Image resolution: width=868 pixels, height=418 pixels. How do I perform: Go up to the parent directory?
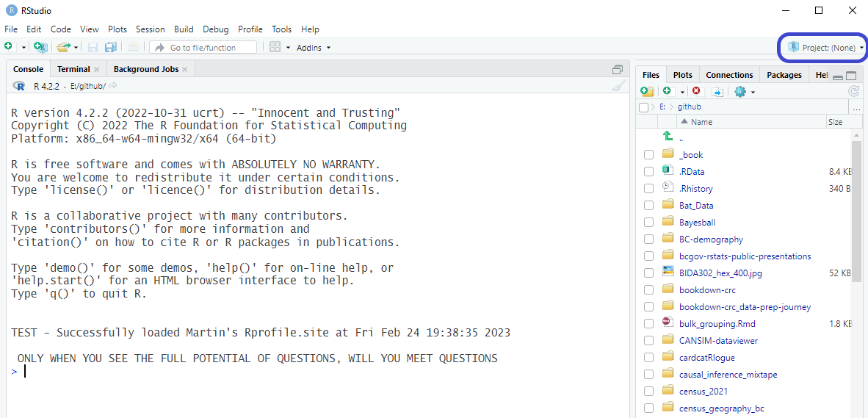[x=668, y=137]
